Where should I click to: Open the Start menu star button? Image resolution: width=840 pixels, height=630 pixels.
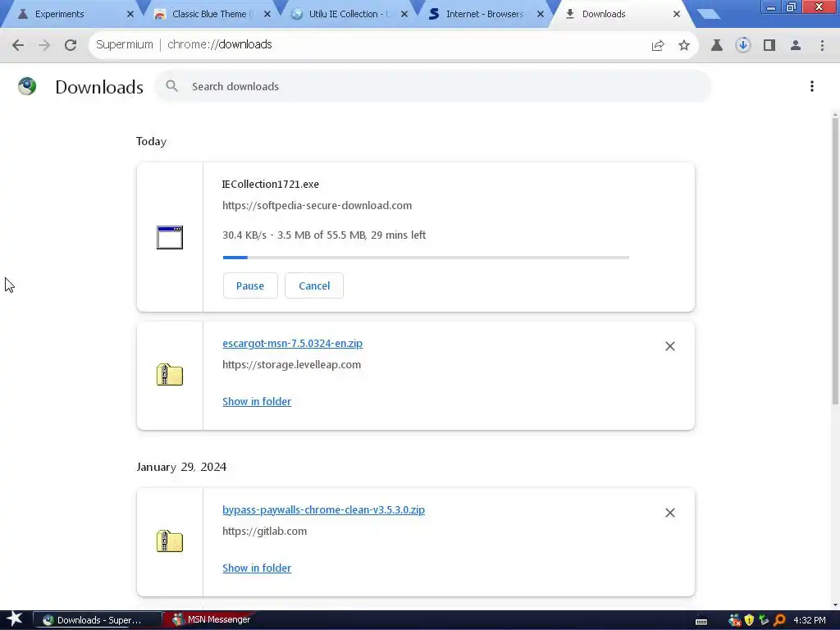pos(15,620)
